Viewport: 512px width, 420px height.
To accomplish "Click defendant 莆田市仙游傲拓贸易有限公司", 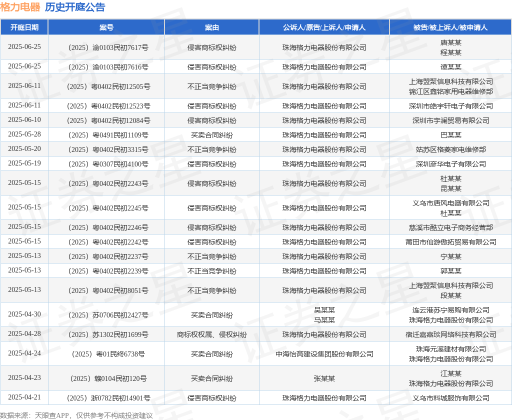I will point(450,242).
